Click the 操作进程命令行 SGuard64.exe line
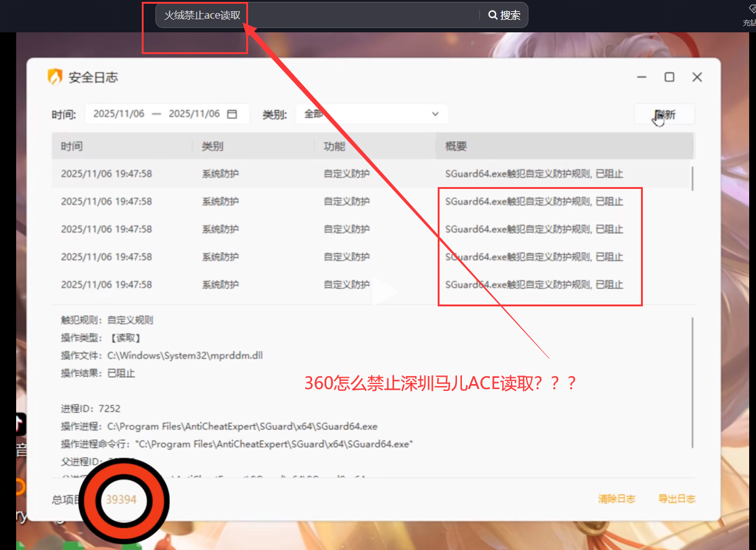Image resolution: width=756 pixels, height=550 pixels. point(237,444)
